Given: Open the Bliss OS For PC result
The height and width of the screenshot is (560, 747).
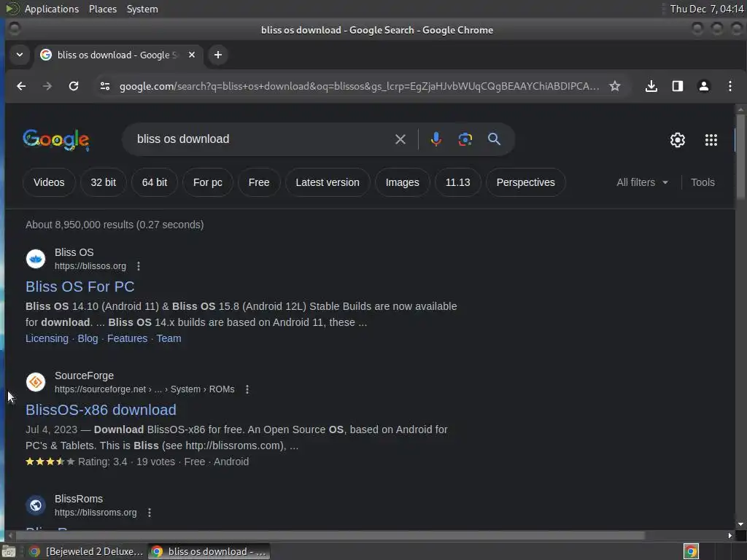Looking at the screenshot, I should [x=80, y=287].
